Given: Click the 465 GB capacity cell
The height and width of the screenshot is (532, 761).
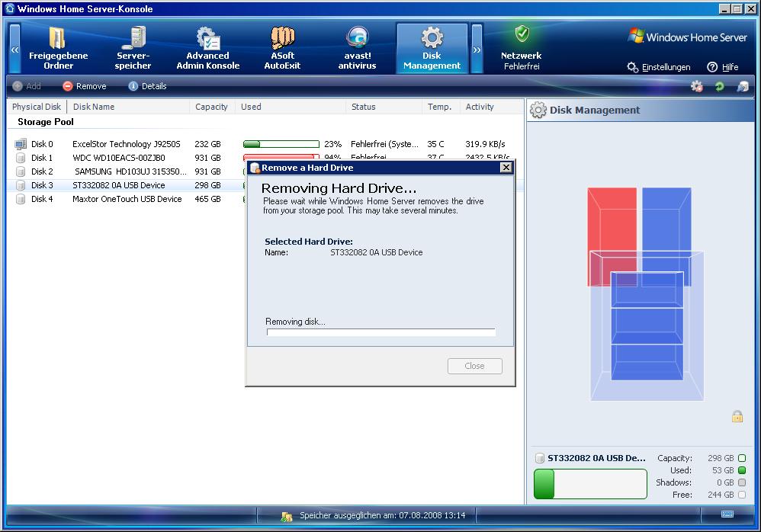Looking at the screenshot, I should (207, 199).
